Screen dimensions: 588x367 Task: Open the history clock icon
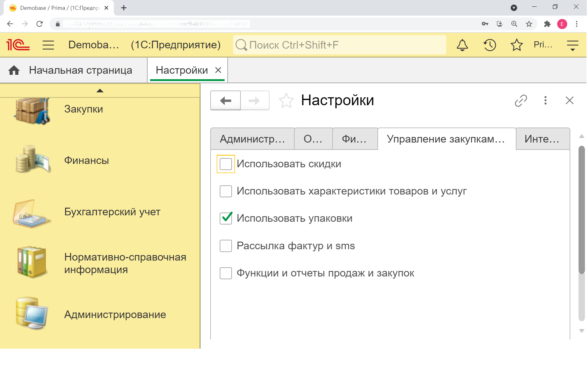point(489,45)
